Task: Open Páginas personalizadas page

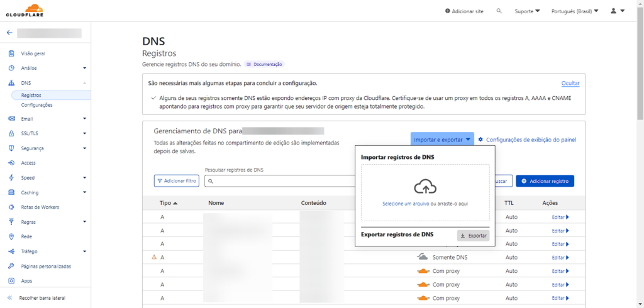Action: coord(46,266)
